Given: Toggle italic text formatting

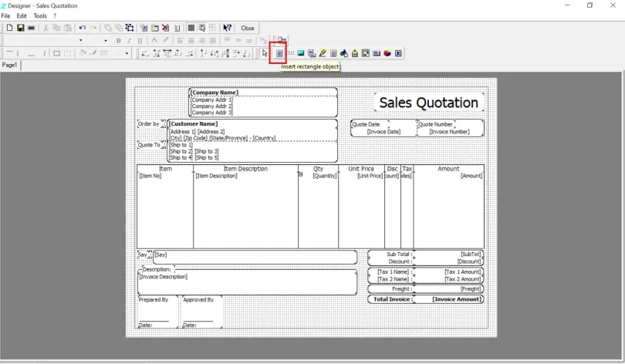Looking at the screenshot, I should (129, 41).
